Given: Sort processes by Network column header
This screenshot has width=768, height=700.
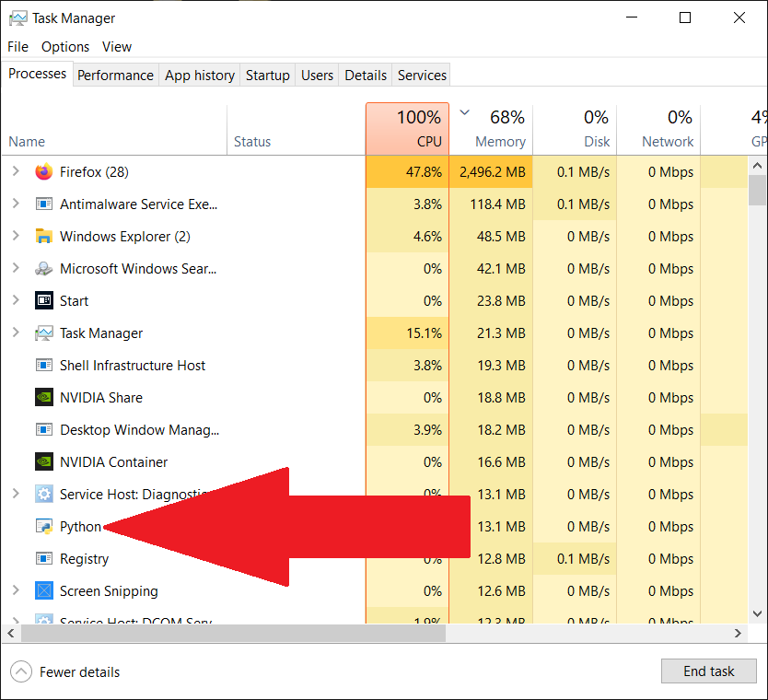Looking at the screenshot, I should [658, 129].
